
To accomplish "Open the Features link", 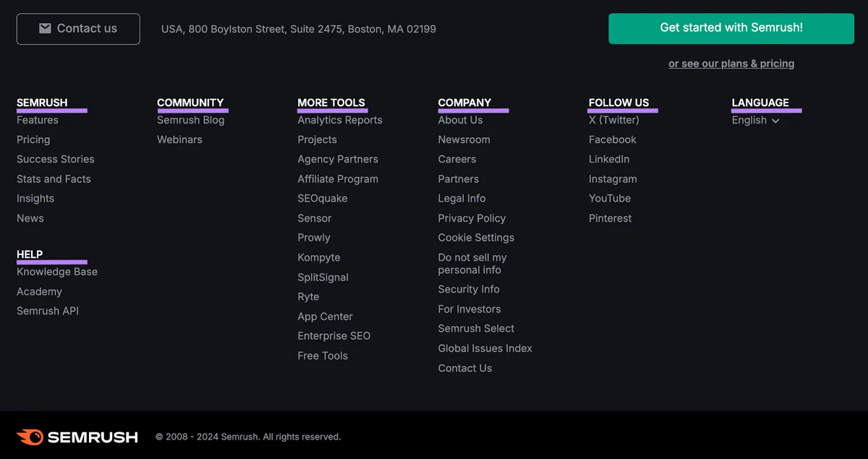I will click(x=38, y=120).
